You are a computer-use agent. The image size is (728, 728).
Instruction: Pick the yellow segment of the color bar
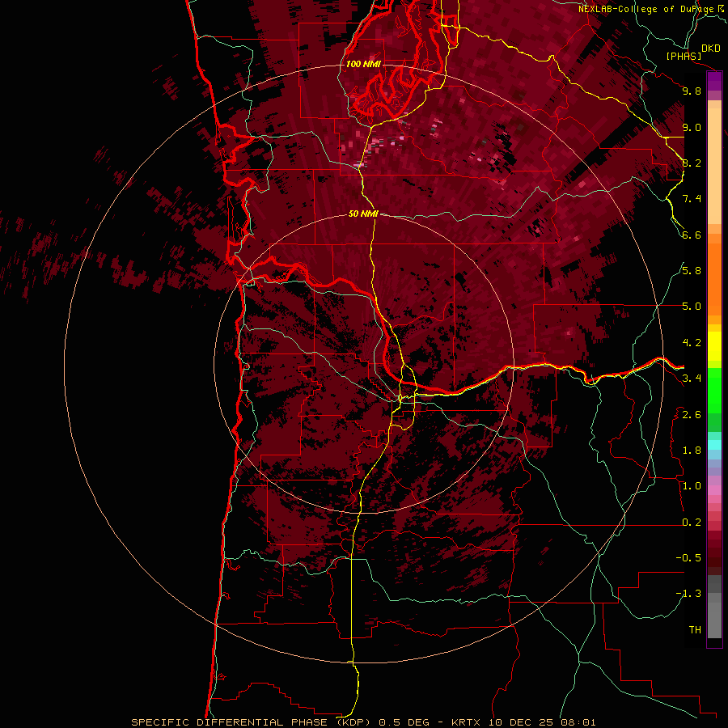tap(714, 346)
